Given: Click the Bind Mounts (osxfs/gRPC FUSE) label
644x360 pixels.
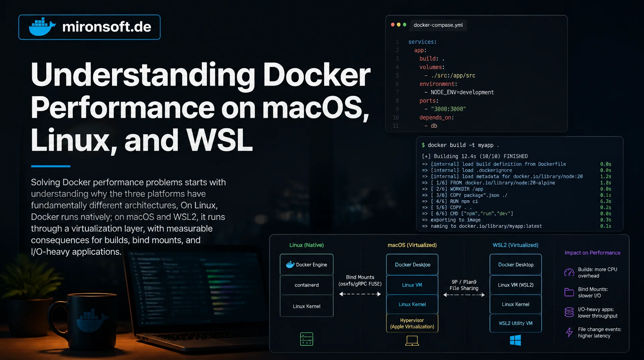Looking at the screenshot, I should [x=360, y=280].
